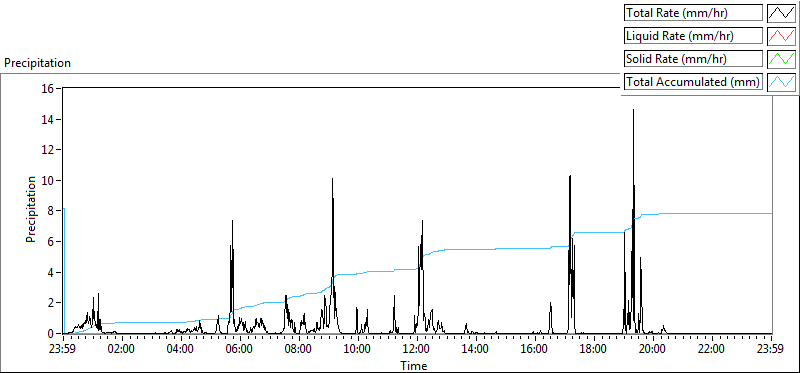
Task: Click the tallest rate peak near 19:20
Action: pos(633,110)
